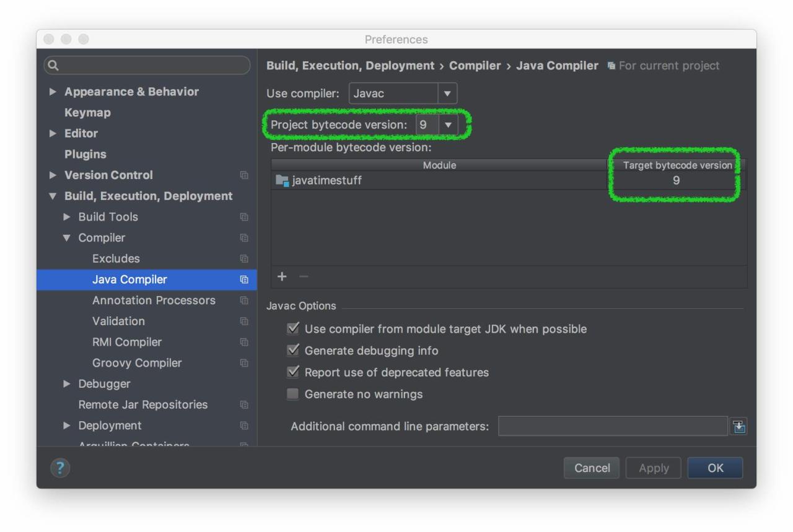
Task: Select Annotation Processors in the settings tree
Action: click(x=154, y=300)
